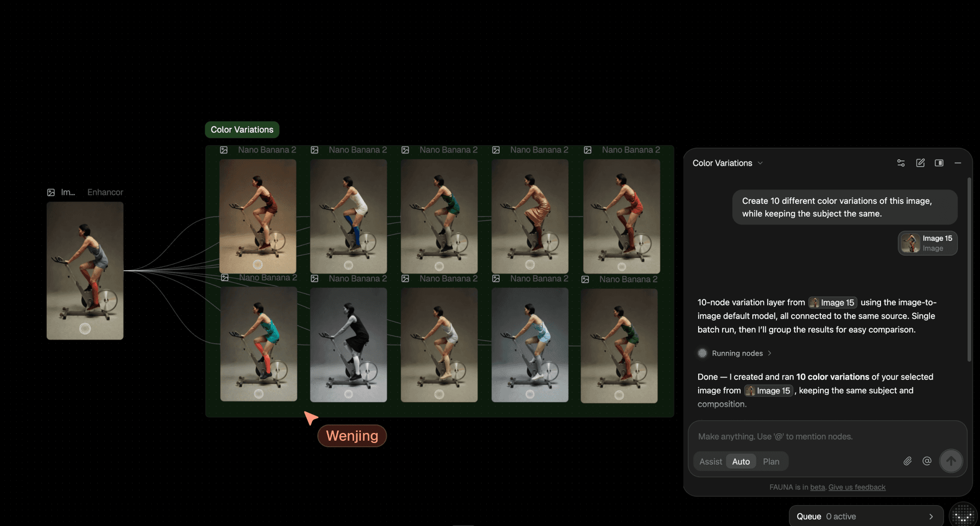Switch to Assist mode

tap(710, 462)
